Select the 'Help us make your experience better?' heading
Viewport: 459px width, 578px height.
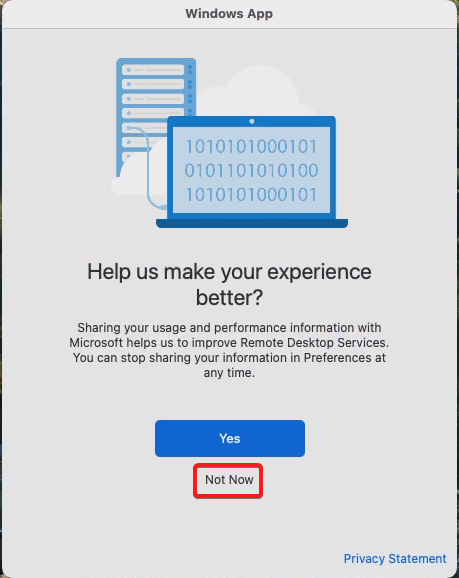pyautogui.click(x=229, y=284)
